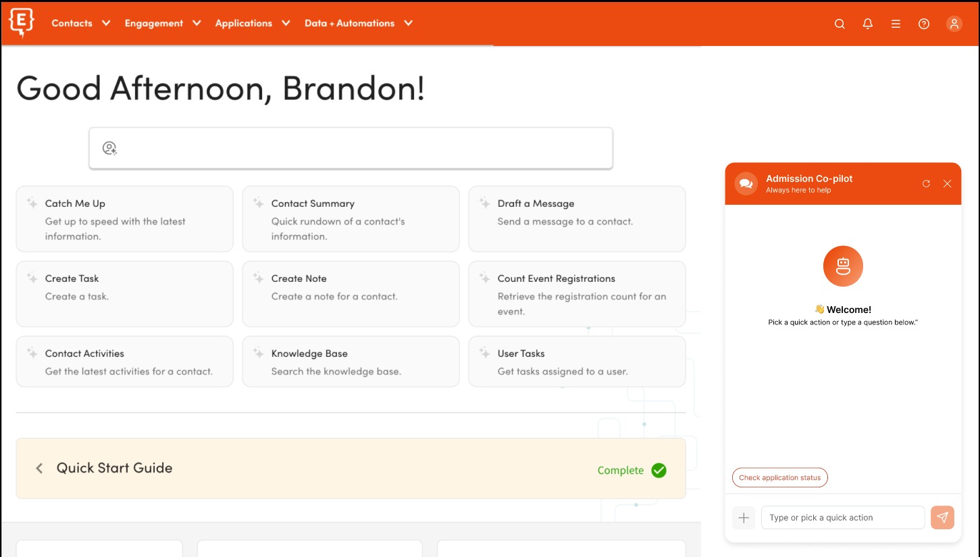Viewport: 980px width, 557px height.
Task: Click the co-pilot message input field
Action: click(x=843, y=517)
